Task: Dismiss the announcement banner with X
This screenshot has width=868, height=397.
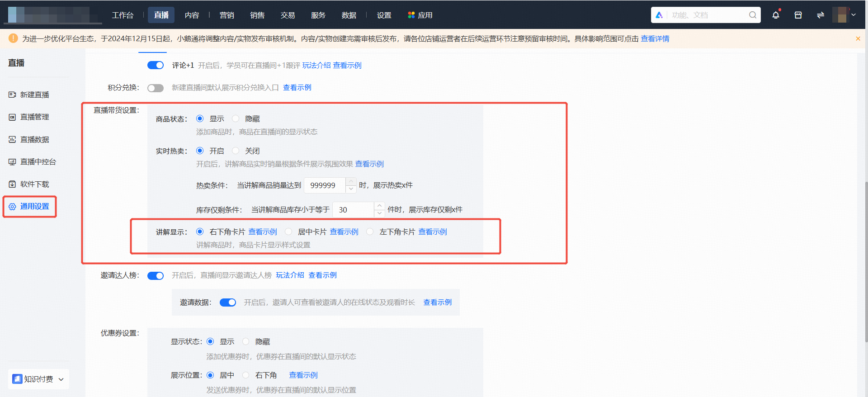Action: (x=858, y=38)
